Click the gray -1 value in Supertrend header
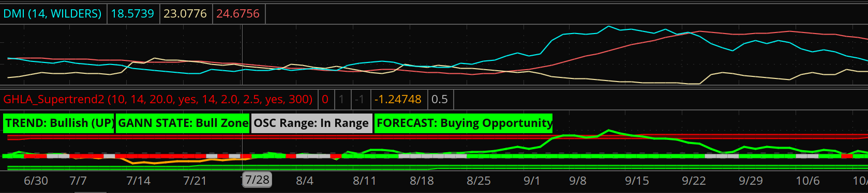The height and width of the screenshot is (193, 868). point(360,99)
